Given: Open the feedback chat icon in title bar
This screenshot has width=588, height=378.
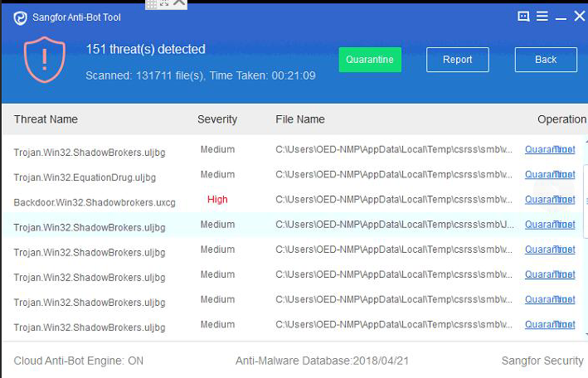Looking at the screenshot, I should tap(523, 16).
